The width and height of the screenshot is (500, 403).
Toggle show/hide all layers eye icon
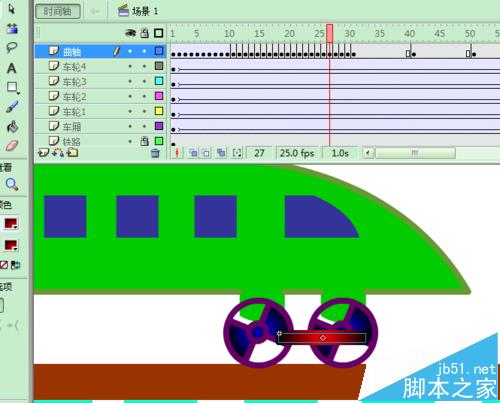[x=130, y=33]
